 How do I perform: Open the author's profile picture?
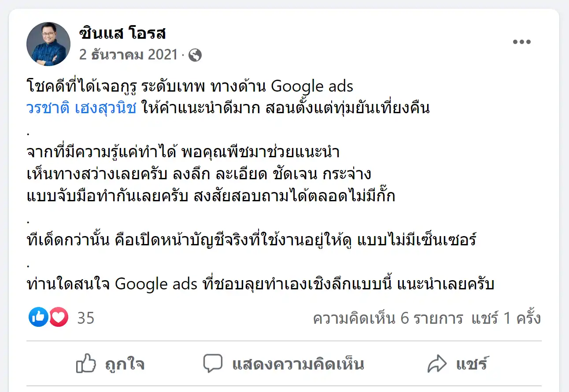[x=48, y=44]
